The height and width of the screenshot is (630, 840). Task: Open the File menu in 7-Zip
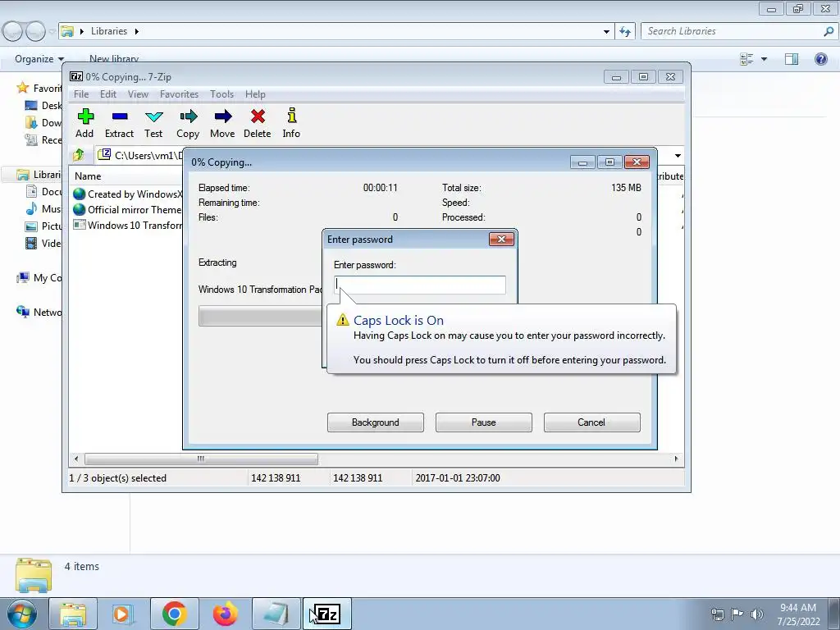tap(81, 94)
